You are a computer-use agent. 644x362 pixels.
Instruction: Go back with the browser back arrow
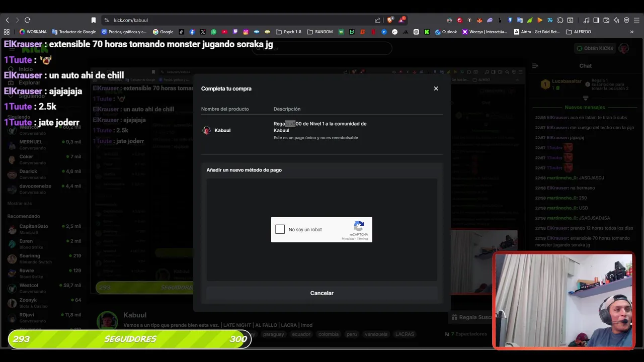point(7,20)
